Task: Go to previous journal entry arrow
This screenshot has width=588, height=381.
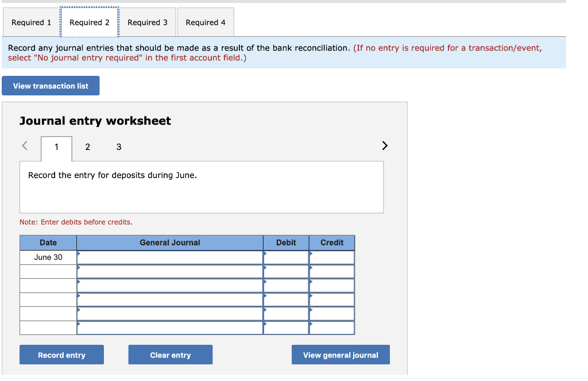Action: coord(25,145)
